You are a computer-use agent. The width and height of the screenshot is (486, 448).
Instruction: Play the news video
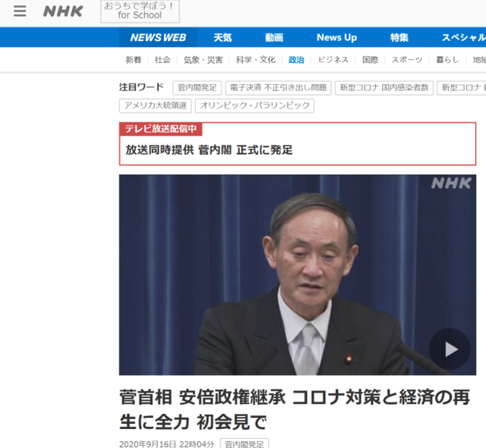pyautogui.click(x=450, y=349)
